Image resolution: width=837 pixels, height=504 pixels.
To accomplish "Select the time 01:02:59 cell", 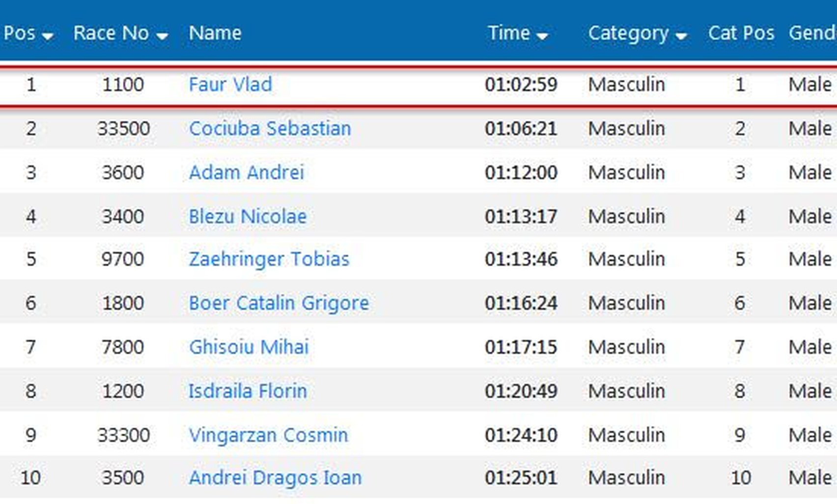I will click(x=521, y=84).
